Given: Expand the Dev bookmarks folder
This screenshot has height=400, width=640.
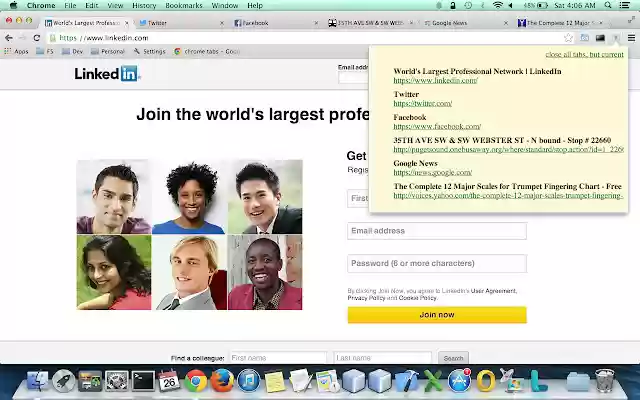Looking at the screenshot, I should [x=72, y=51].
